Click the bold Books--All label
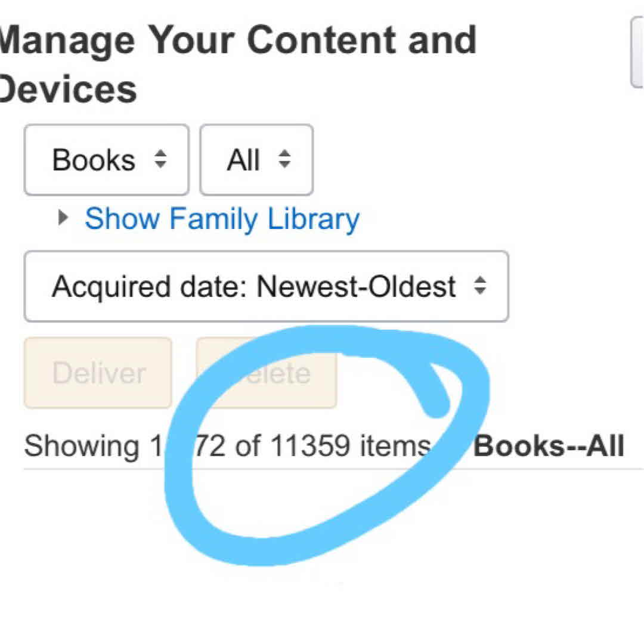Viewport: 644px width, 644px height. 548,446
